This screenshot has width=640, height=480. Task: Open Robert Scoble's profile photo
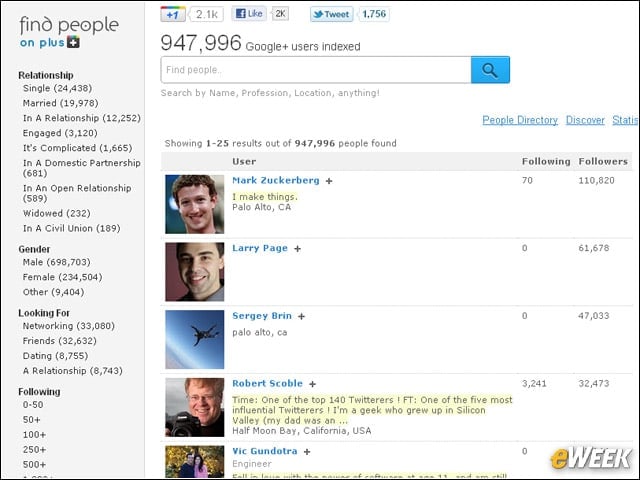195,407
